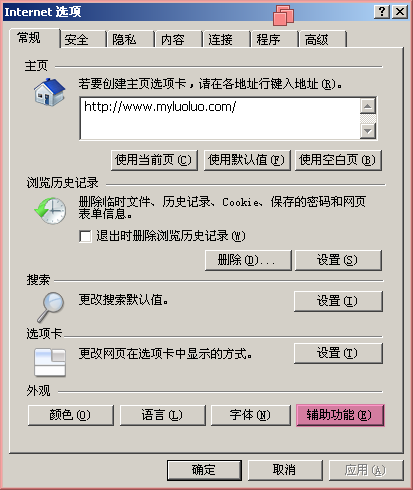413x490 pixels.
Task: Click the 使用当前页 button
Action: click(154, 160)
